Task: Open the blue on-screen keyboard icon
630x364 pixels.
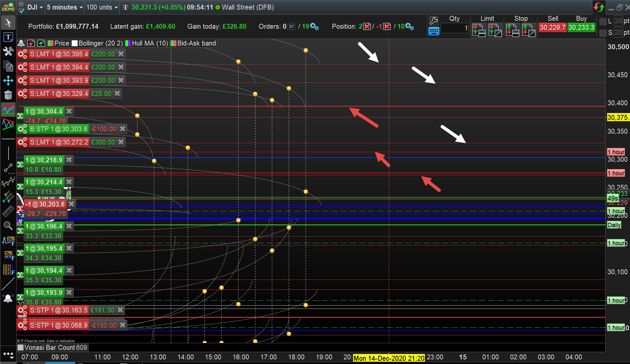Action: click(433, 31)
